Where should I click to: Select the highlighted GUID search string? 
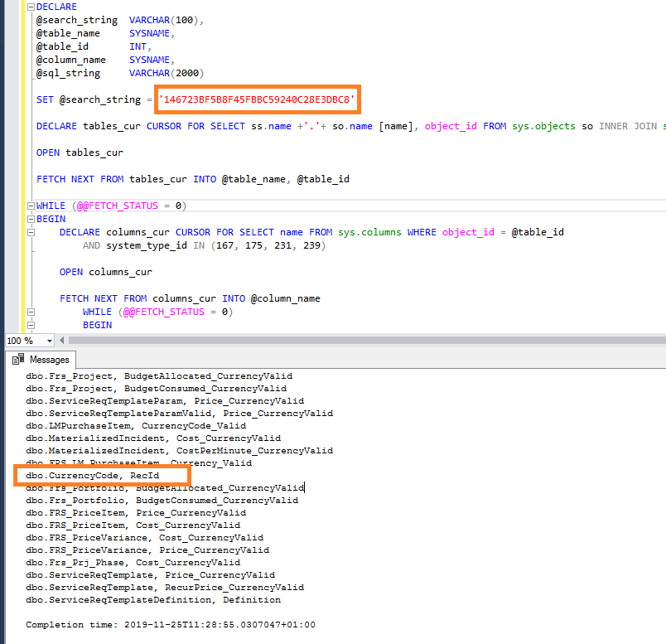tap(258, 99)
